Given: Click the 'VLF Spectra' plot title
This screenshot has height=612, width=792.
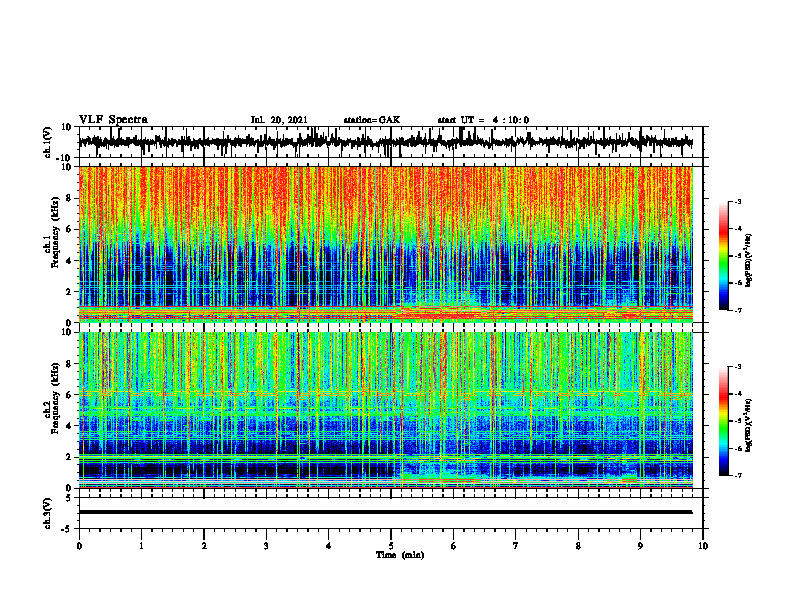Looking at the screenshot, I should tap(113, 120).
